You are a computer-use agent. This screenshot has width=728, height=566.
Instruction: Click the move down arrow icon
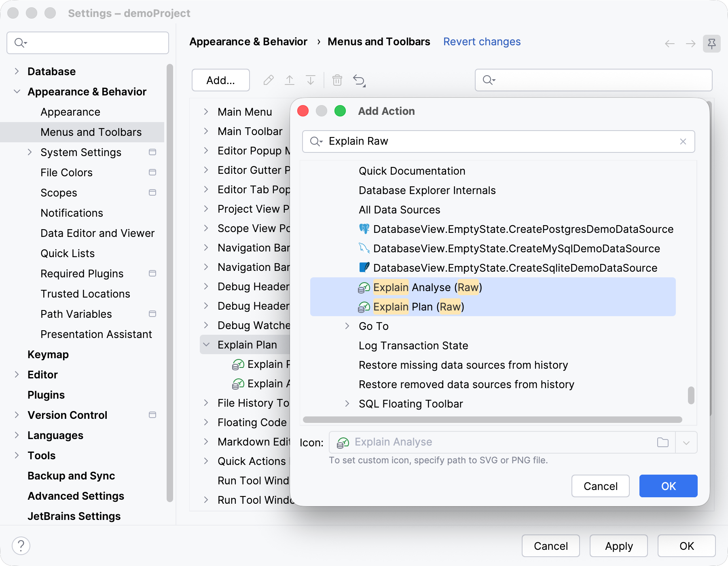click(x=311, y=80)
